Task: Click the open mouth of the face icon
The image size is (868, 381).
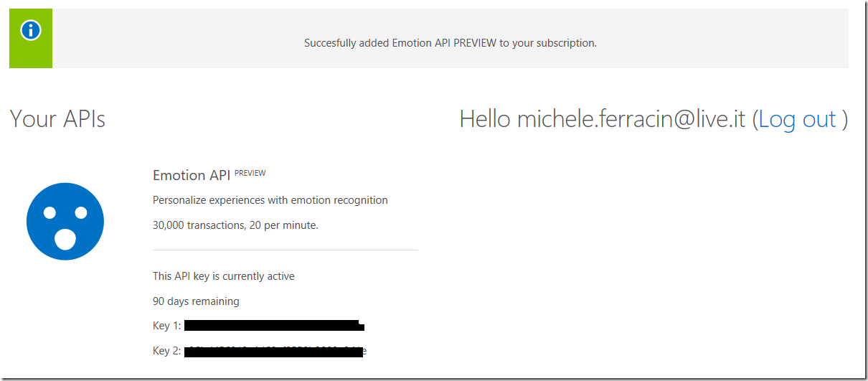Action: click(65, 238)
